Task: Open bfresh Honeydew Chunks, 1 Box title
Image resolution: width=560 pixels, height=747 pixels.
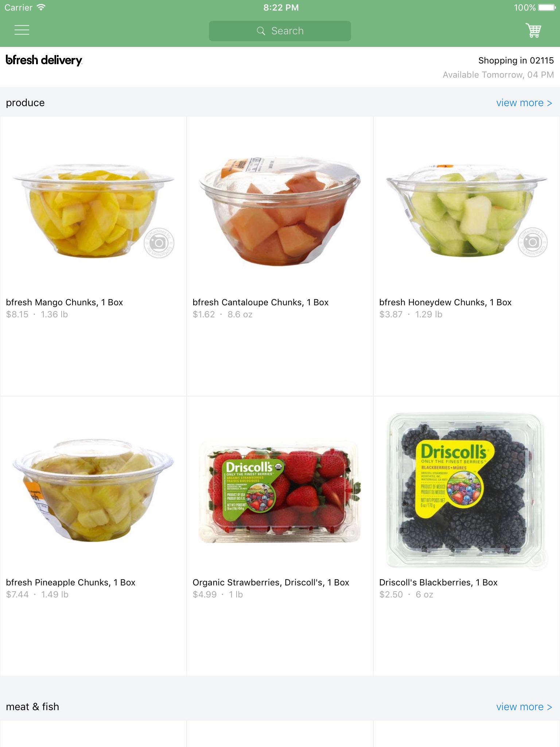Action: click(445, 302)
